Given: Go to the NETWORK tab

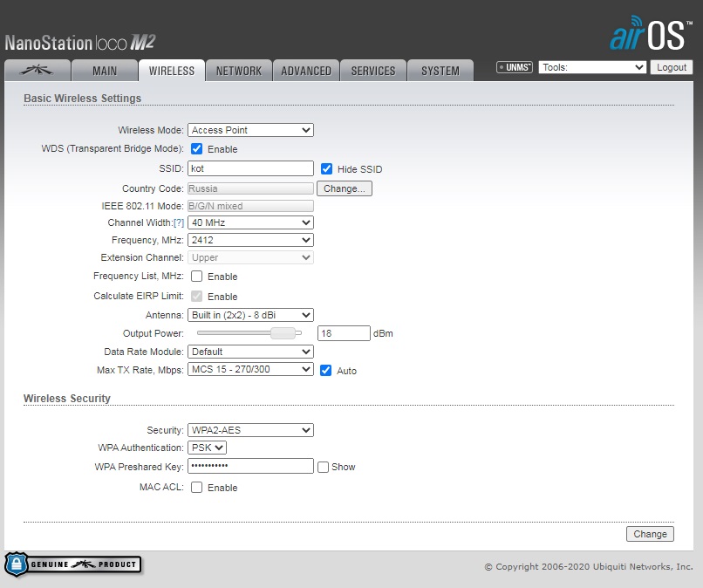Looking at the screenshot, I should click(239, 71).
